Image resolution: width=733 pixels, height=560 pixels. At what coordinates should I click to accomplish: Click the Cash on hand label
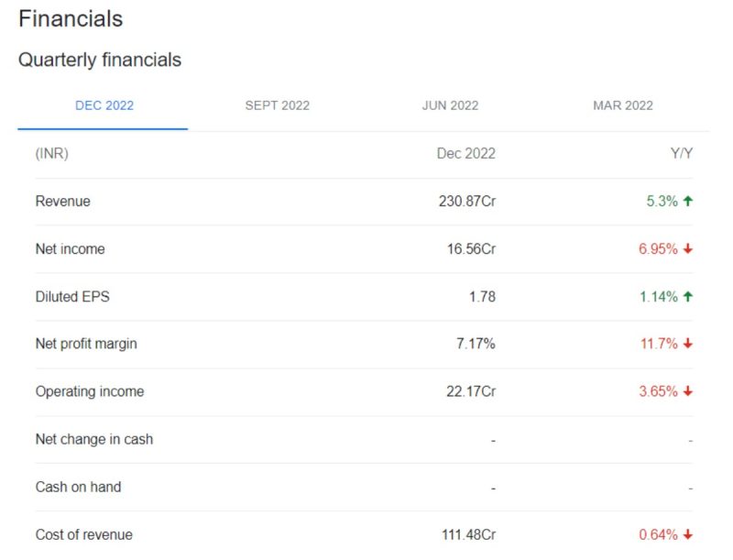pyautogui.click(x=78, y=487)
